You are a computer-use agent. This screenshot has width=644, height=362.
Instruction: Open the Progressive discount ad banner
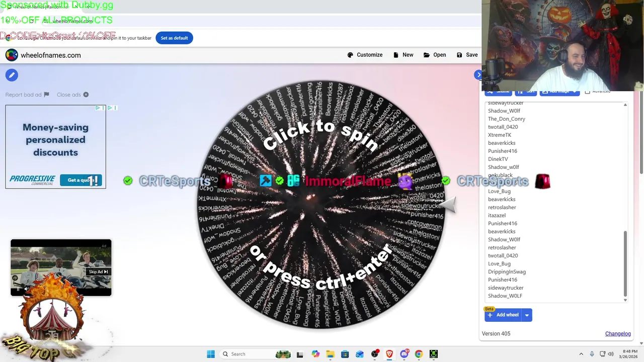pos(55,146)
